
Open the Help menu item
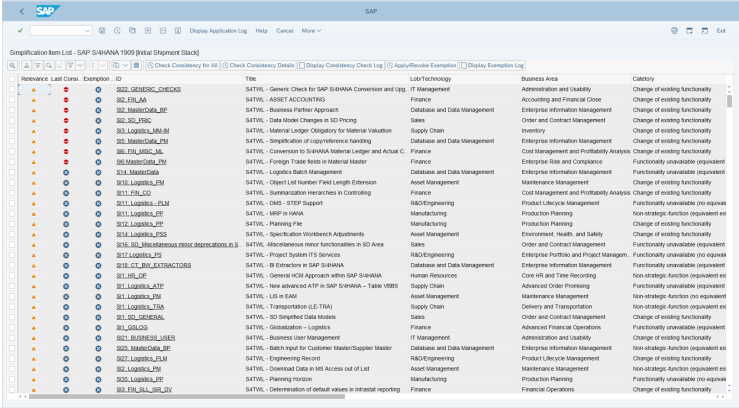pyautogui.click(x=261, y=31)
